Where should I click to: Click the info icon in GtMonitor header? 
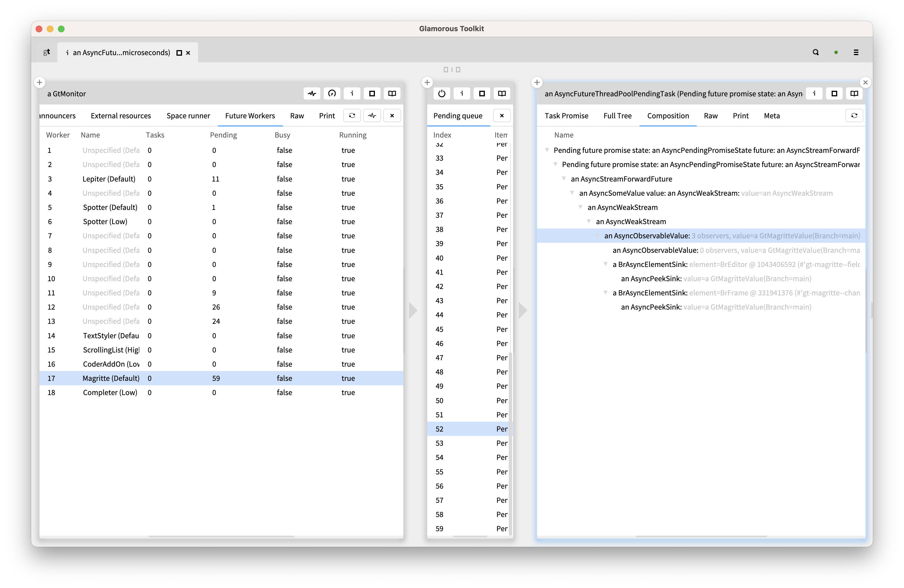(352, 94)
